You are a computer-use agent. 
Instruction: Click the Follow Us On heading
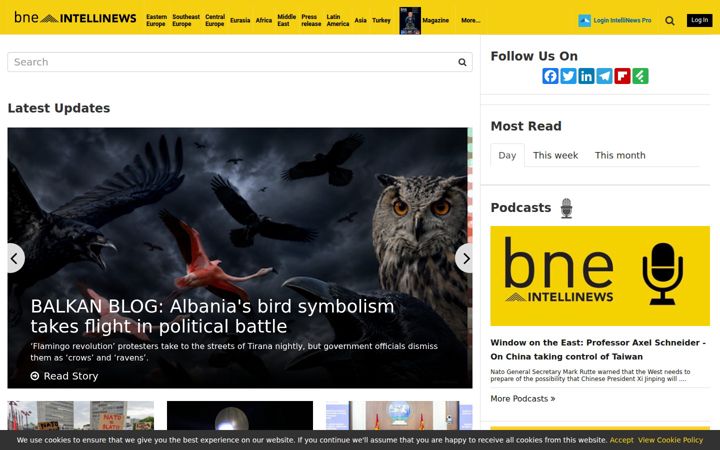tap(534, 56)
